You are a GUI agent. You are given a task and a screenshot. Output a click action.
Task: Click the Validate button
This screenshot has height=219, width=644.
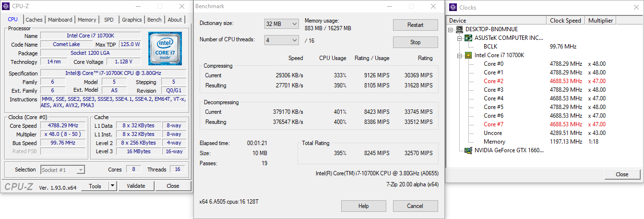[x=135, y=186]
